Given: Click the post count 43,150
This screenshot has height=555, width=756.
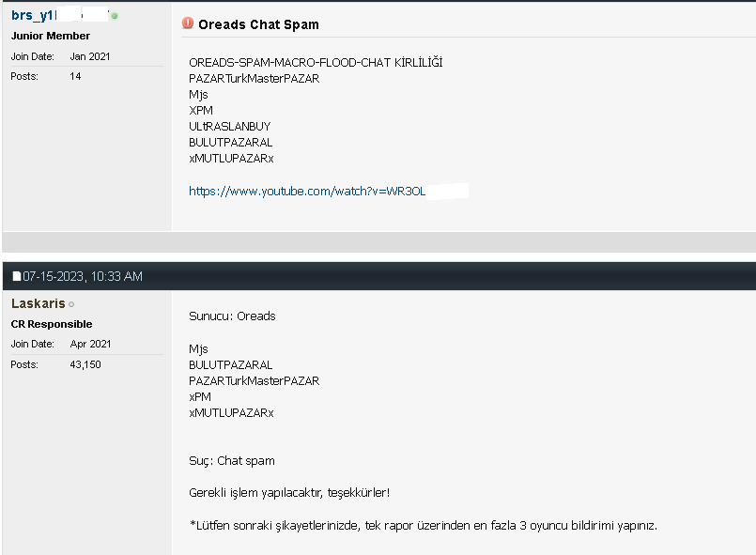Looking at the screenshot, I should coord(85,364).
